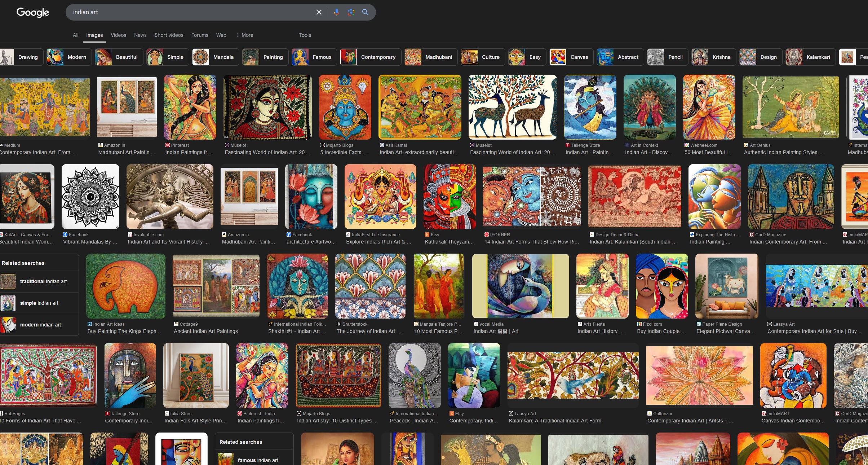Viewport: 868px width, 465px height.
Task: Expand the More menu
Action: pos(245,35)
